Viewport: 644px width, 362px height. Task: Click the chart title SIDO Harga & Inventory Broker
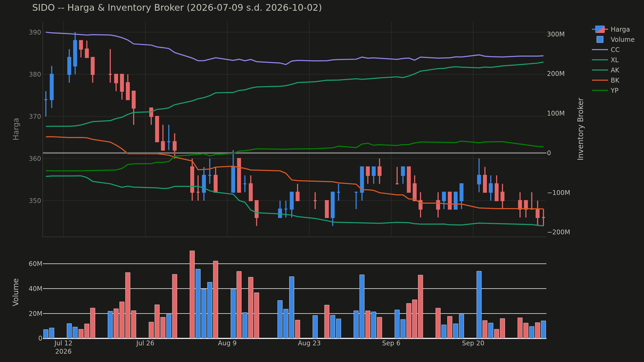click(177, 8)
